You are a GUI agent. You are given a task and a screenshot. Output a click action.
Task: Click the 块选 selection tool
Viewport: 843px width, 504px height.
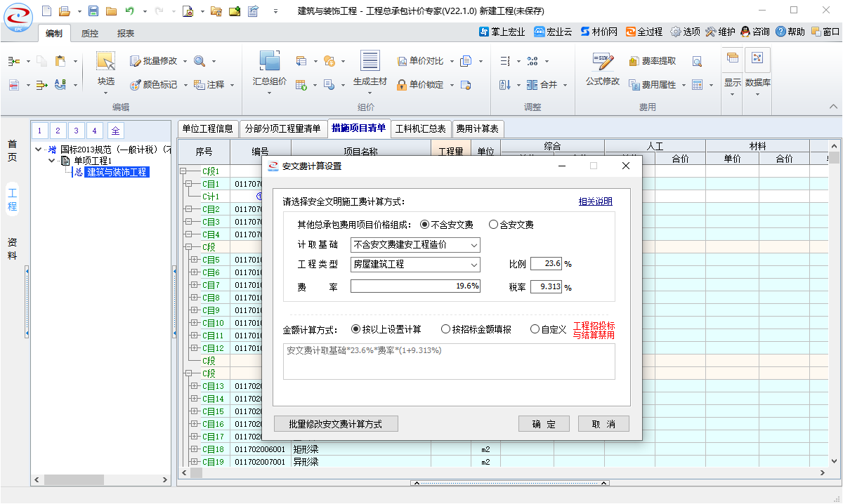106,62
